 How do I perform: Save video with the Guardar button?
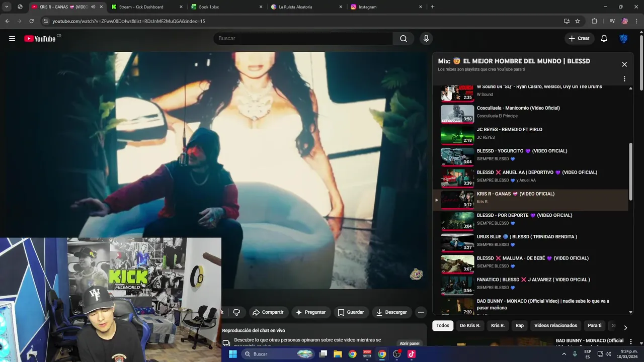(x=351, y=312)
